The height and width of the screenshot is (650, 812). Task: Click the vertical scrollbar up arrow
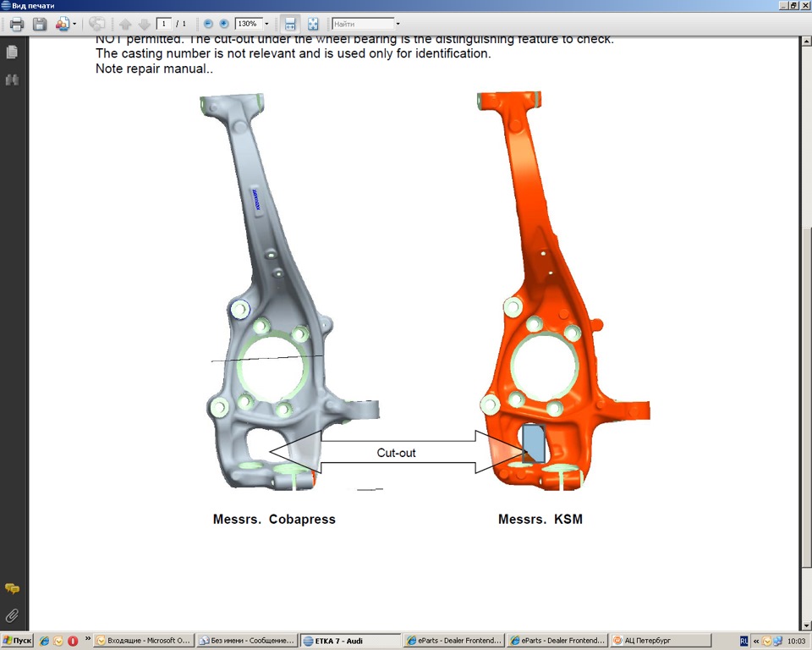806,41
